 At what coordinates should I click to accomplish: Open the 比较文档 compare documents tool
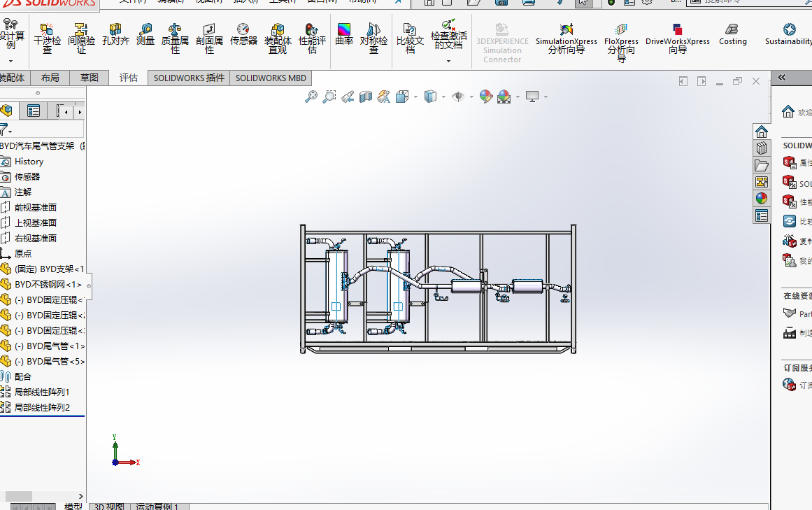(410, 39)
